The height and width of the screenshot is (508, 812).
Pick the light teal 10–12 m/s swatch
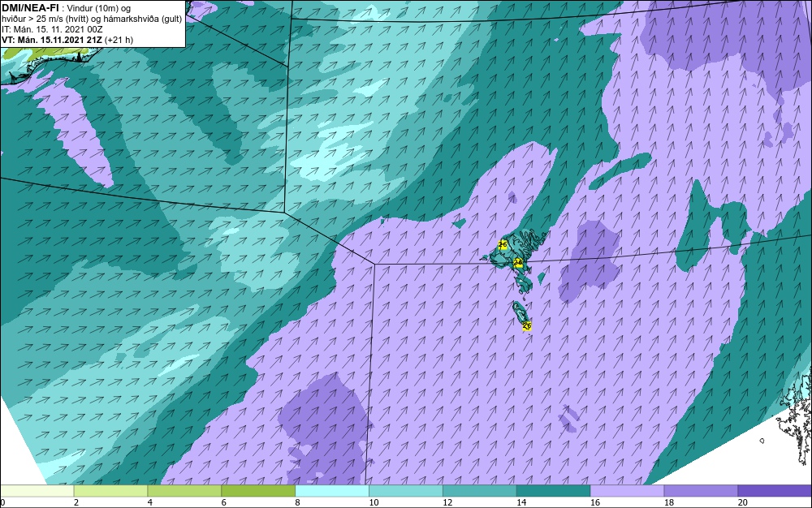point(406,490)
